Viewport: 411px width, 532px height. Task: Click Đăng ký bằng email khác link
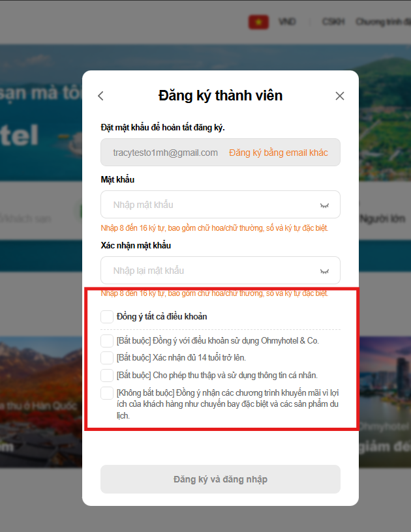[x=279, y=153]
